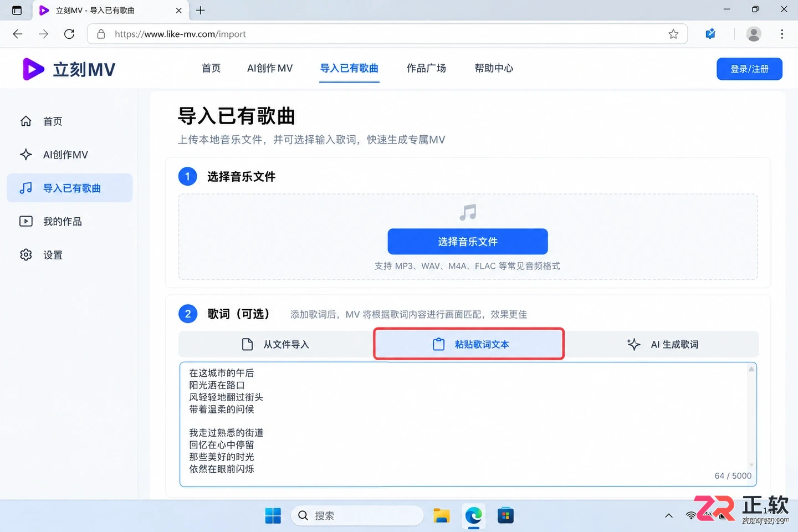Switch to the AI 生成歌词 tab
Image resolution: width=798 pixels, height=532 pixels.
point(662,344)
